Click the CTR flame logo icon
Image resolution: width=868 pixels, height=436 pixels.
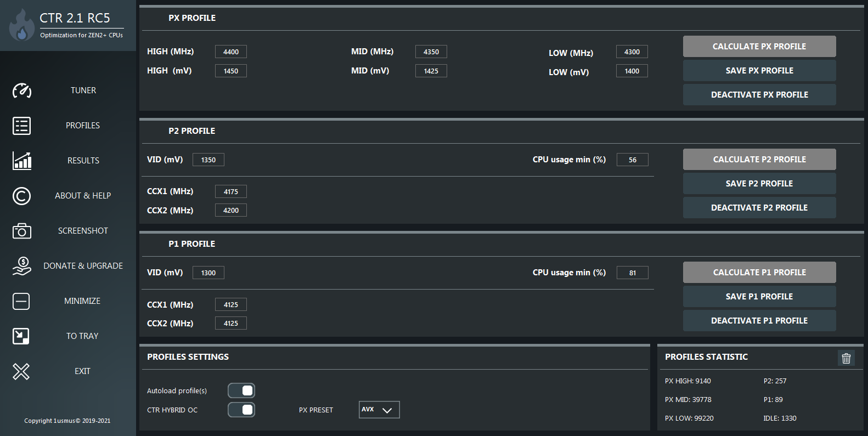(22, 25)
